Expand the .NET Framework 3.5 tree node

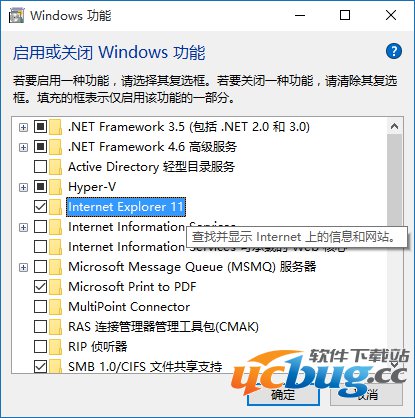[23, 127]
